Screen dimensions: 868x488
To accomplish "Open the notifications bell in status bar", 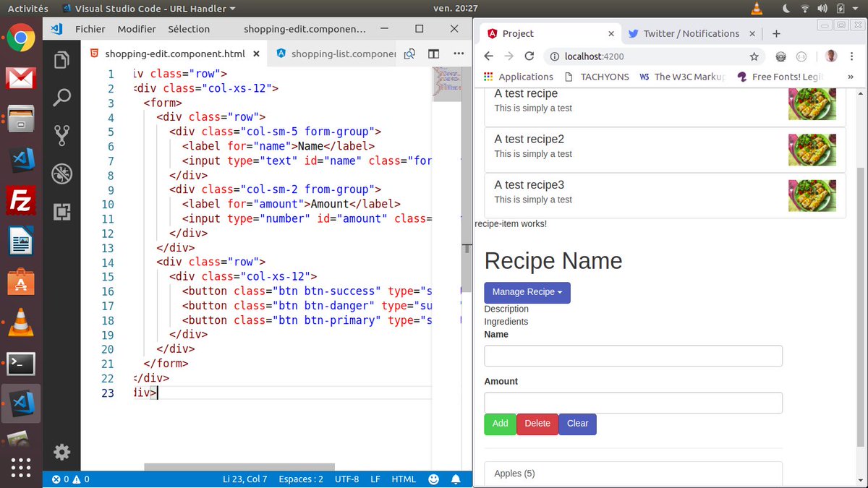I will (456, 479).
